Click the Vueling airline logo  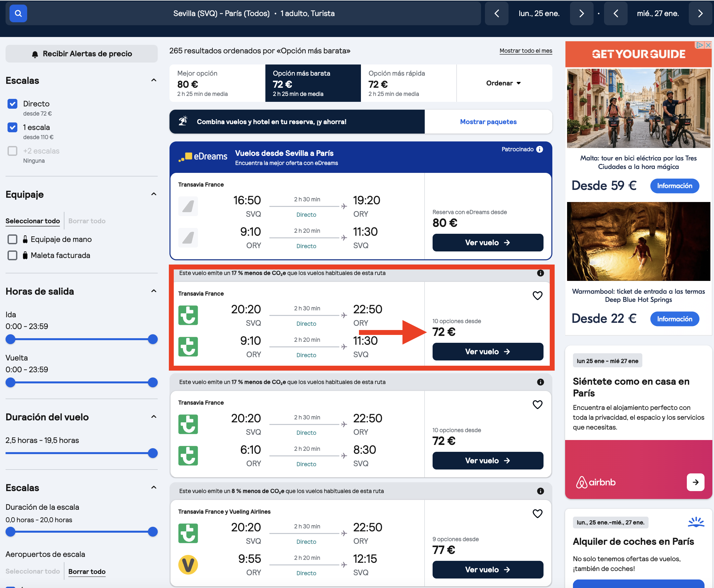[x=188, y=565]
